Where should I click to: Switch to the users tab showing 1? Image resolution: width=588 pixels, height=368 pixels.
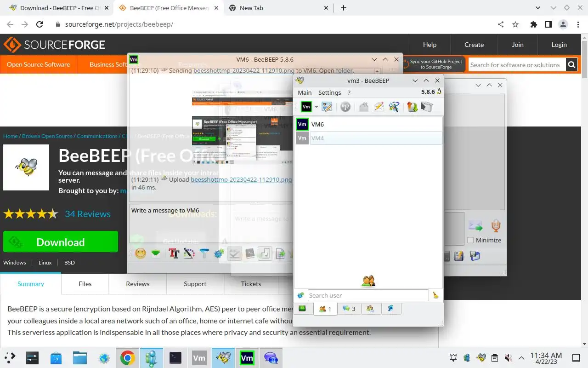(325, 309)
